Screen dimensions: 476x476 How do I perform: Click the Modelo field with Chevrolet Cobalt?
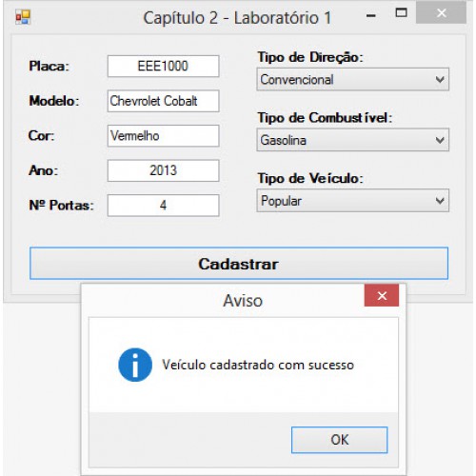(163, 101)
